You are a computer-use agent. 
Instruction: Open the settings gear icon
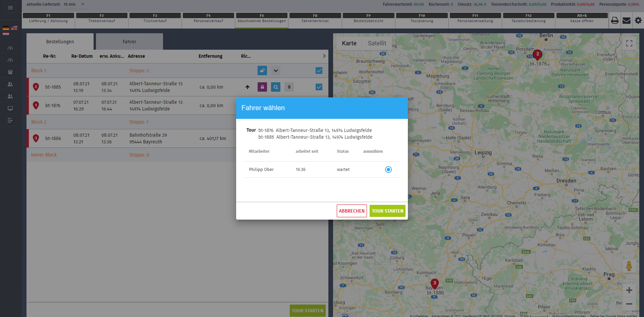point(638,20)
